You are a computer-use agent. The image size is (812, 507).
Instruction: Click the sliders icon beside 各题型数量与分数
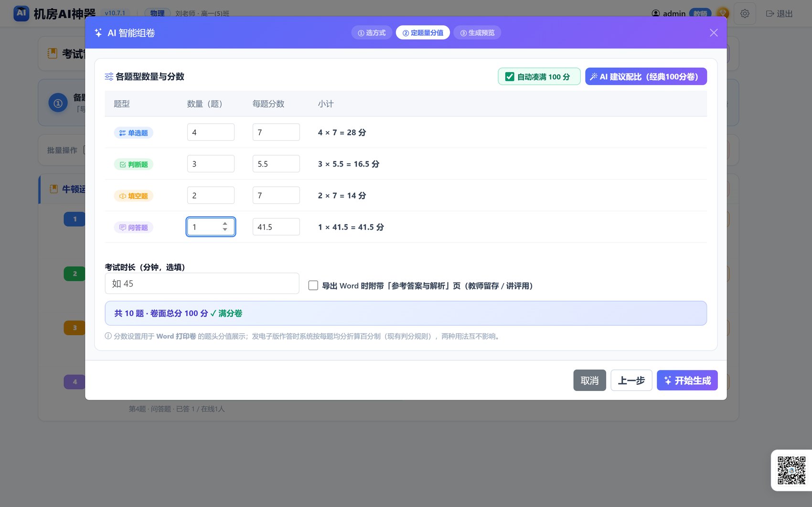(109, 77)
